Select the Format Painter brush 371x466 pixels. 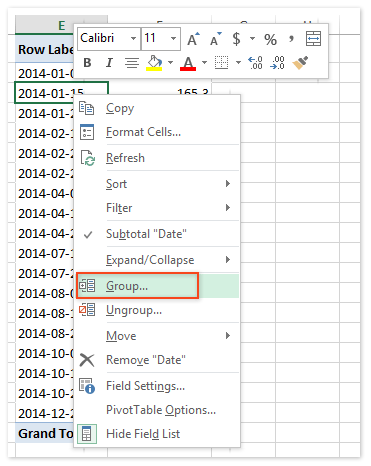[300, 63]
